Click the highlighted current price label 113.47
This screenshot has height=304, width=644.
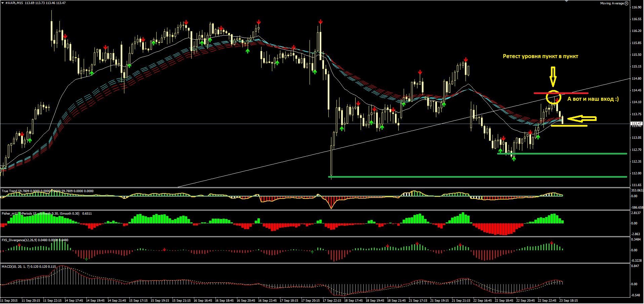(x=636, y=124)
